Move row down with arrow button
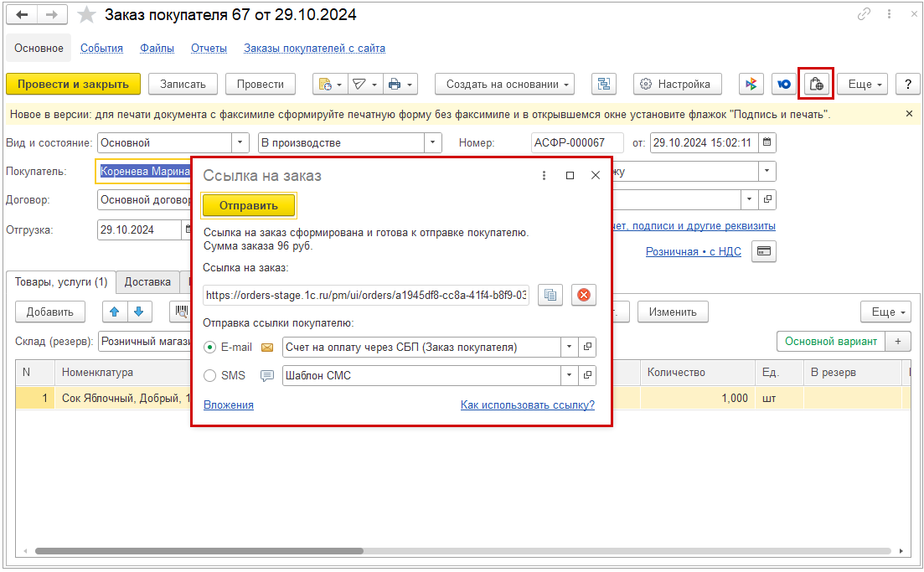 pyautogui.click(x=138, y=312)
